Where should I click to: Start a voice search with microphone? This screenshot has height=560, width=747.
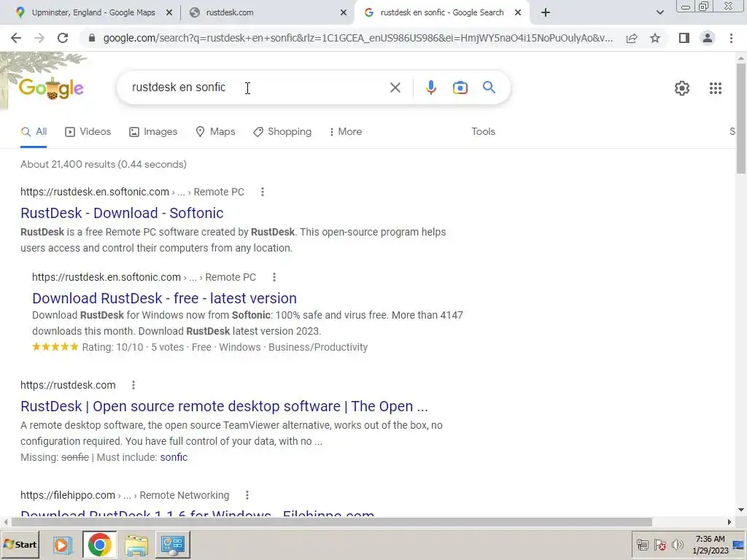coord(430,87)
